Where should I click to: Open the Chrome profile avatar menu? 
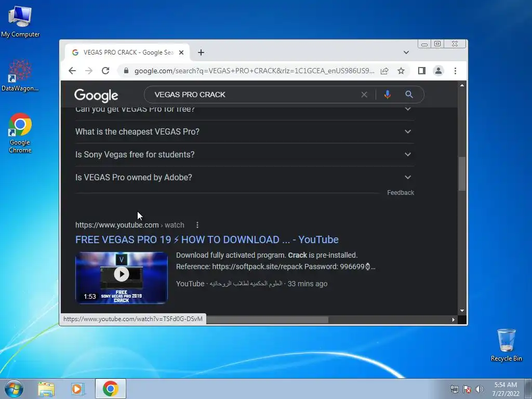pos(438,71)
